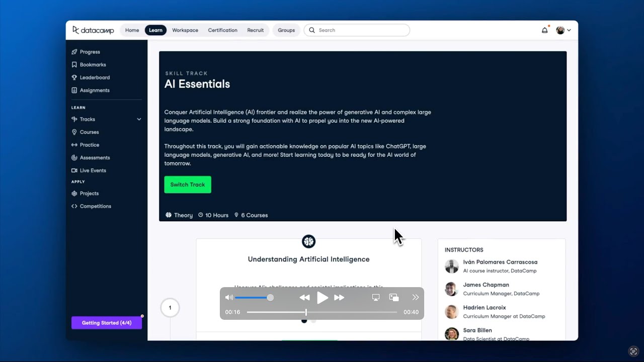Click the video playback progress bar
Viewport: 644px width, 362px height.
click(x=322, y=312)
